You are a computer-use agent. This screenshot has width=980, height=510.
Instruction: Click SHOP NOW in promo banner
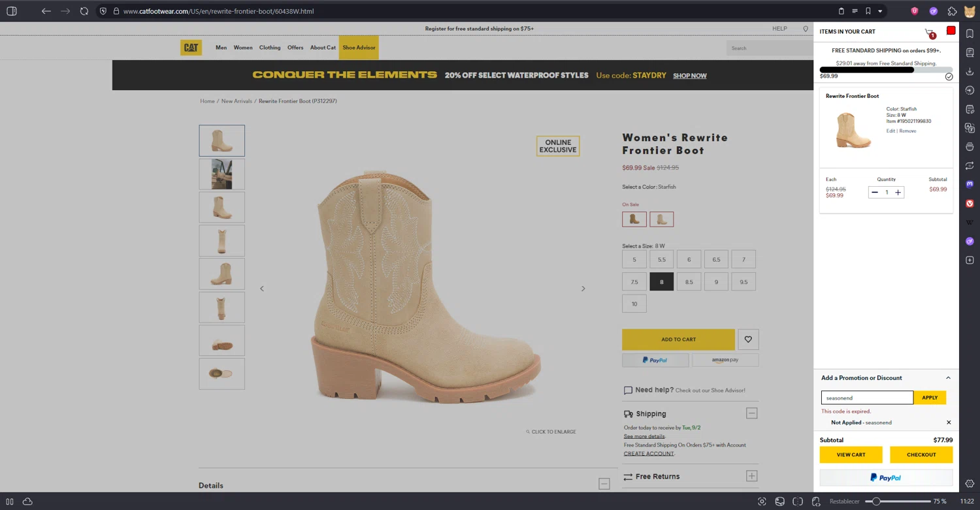pyautogui.click(x=690, y=76)
